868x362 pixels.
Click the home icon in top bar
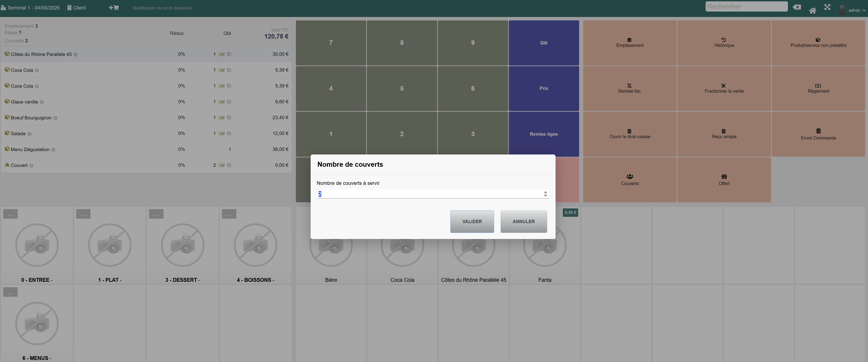click(812, 11)
